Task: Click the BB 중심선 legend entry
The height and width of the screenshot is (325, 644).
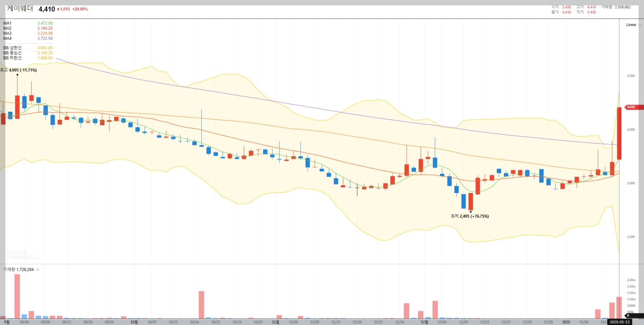Action: point(28,53)
